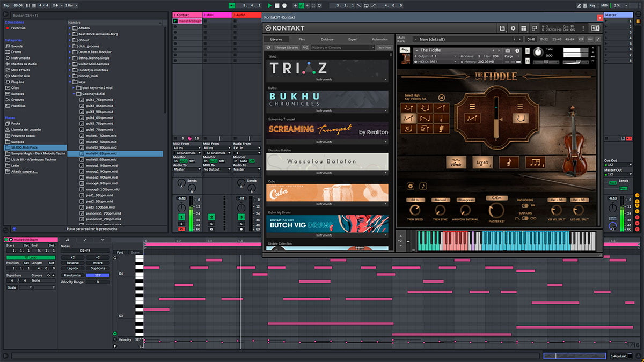This screenshot has height=362, width=644.
Task: Click the Kontakt Tune knob
Action: click(x=537, y=53)
